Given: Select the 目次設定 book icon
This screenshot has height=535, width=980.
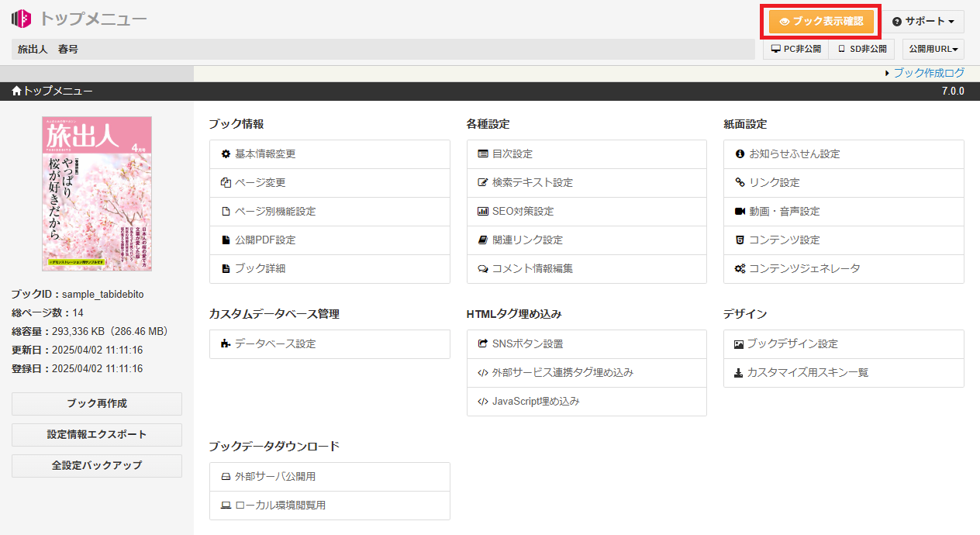Looking at the screenshot, I should click(481, 154).
